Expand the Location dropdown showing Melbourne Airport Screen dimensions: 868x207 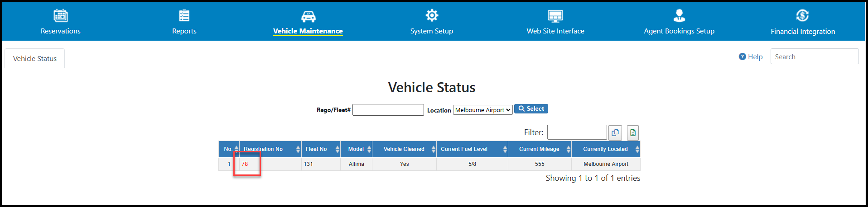coord(483,110)
